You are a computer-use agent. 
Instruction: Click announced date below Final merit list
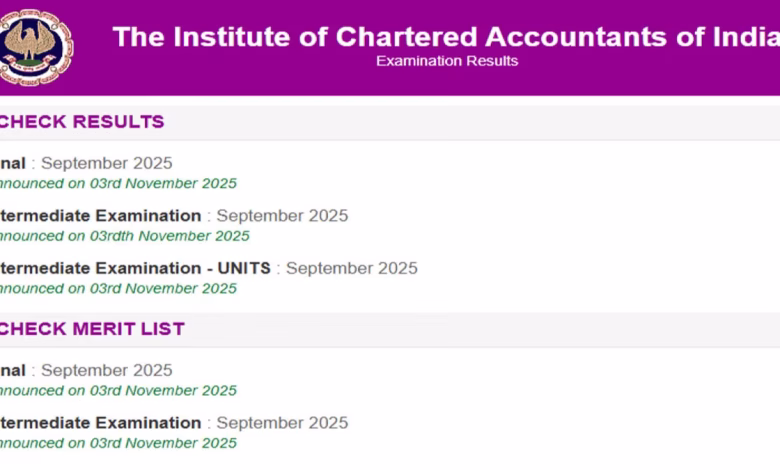coord(117,390)
